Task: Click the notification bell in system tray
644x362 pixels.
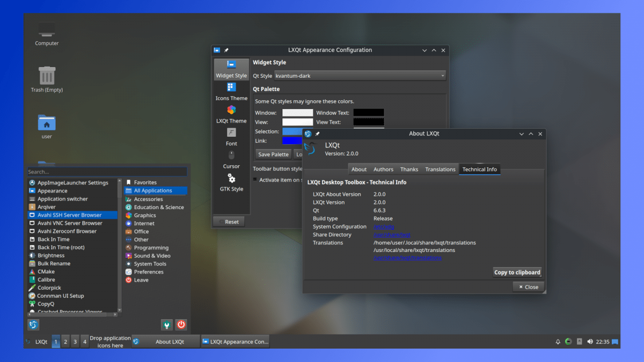Action: pos(558,342)
